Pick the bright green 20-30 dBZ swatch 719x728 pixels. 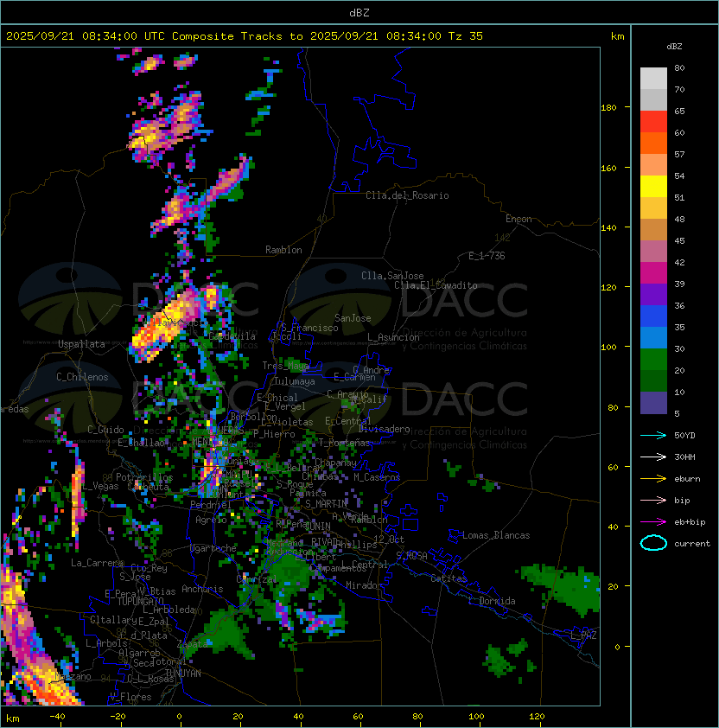[x=653, y=360]
